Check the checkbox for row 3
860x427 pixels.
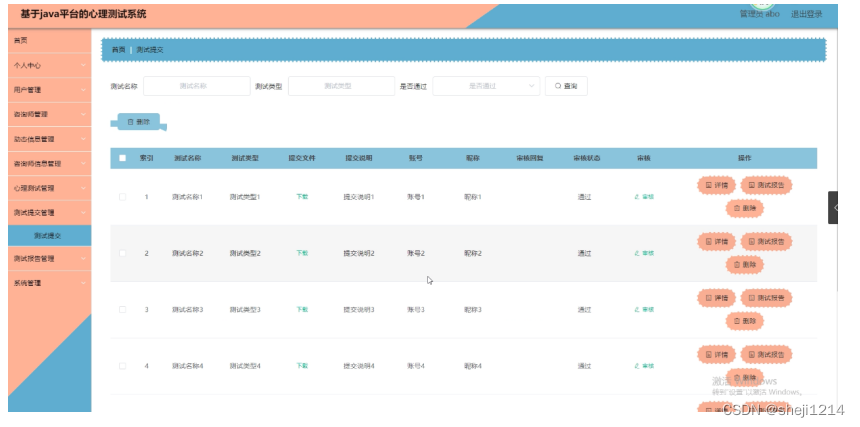pyautogui.click(x=122, y=310)
